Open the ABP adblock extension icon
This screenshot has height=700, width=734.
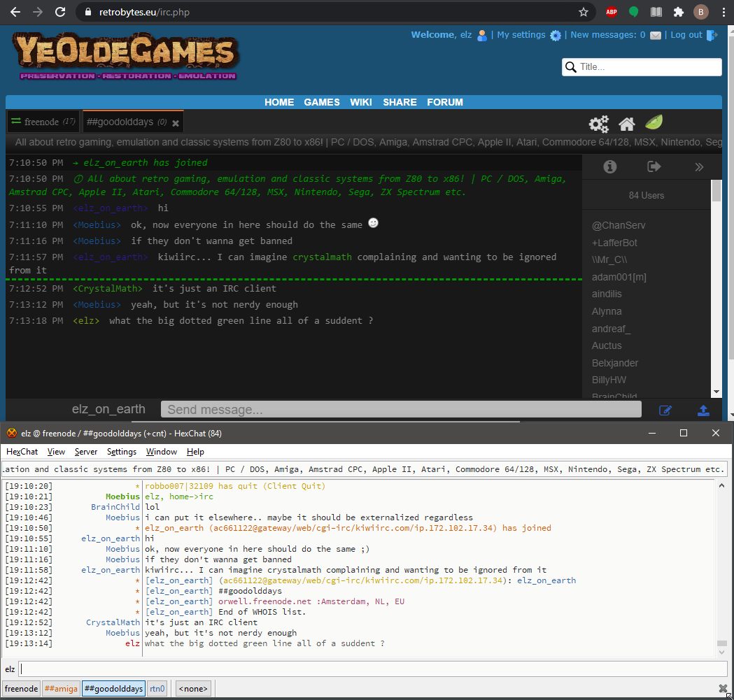pos(612,12)
